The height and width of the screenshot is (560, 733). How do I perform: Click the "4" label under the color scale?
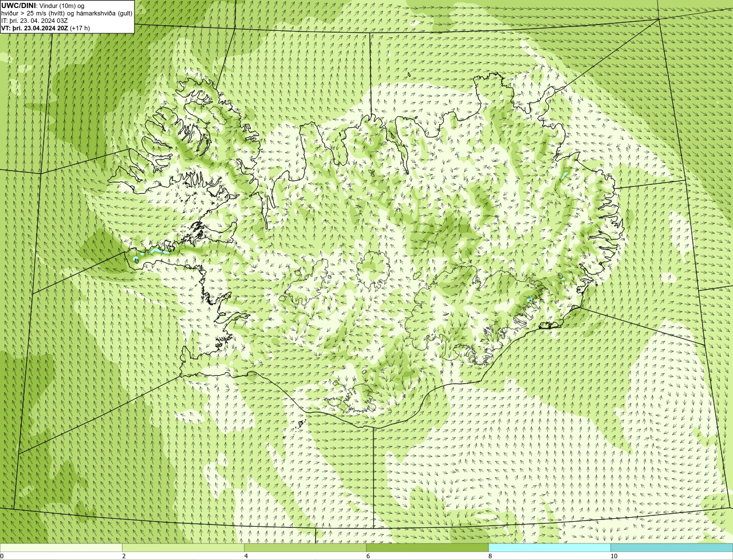coord(246,556)
